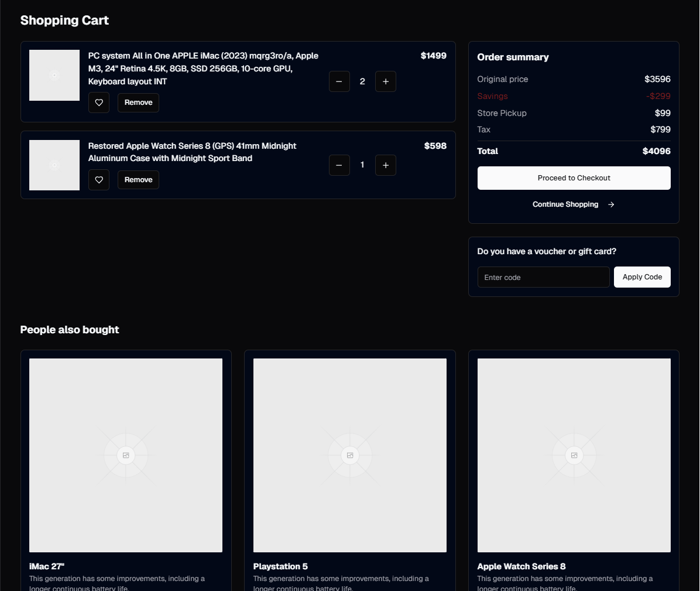
Task: Open the Playstation 5 recommendation title
Action: tap(280, 566)
